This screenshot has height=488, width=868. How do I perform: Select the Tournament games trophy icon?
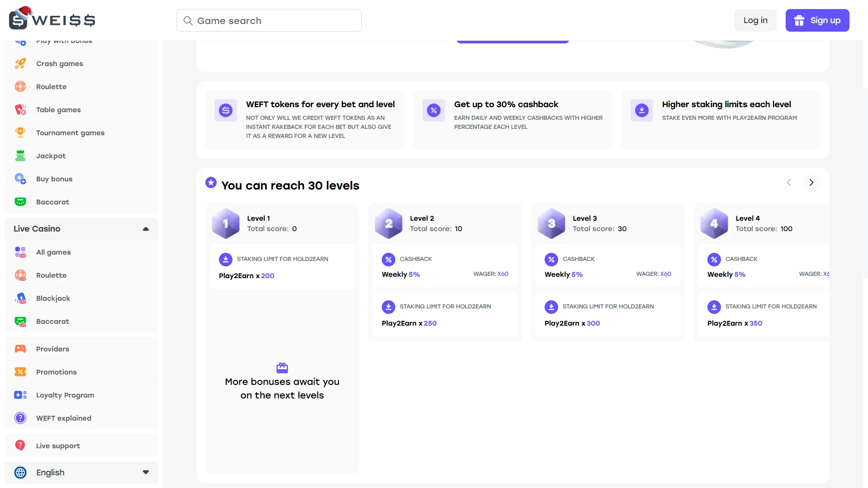tap(20, 133)
